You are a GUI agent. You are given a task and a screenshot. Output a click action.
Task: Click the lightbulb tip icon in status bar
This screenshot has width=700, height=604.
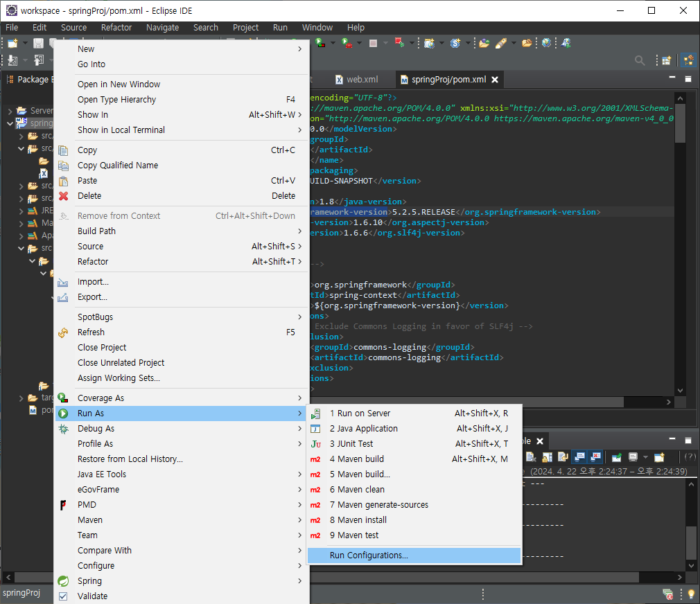coord(691,594)
